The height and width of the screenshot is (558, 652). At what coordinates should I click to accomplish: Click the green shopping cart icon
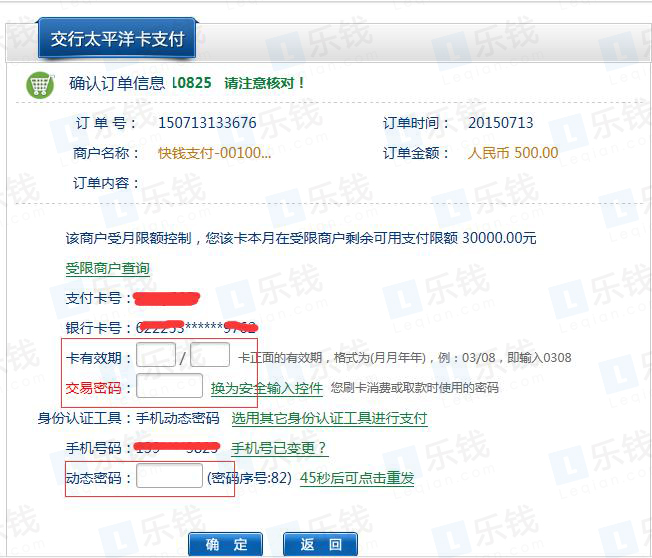coord(39,85)
